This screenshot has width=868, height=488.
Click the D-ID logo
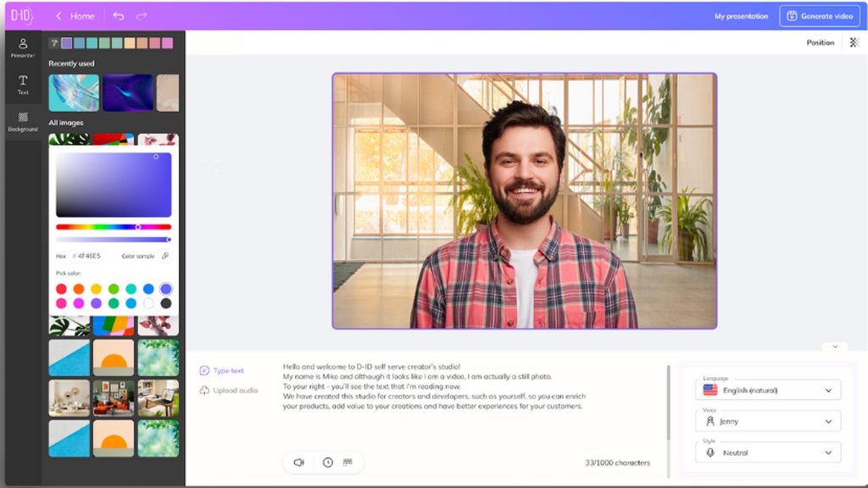(21, 15)
